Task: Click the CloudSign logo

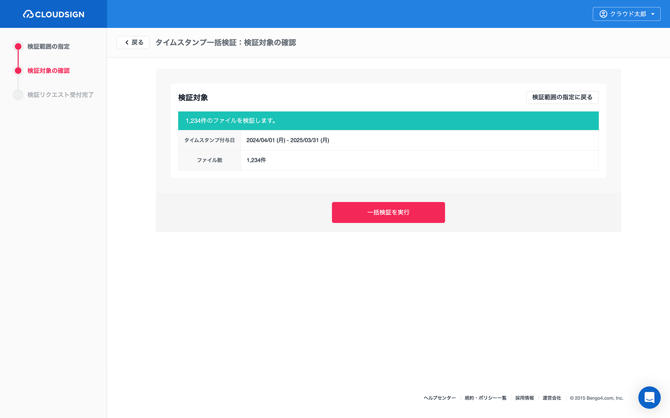Action: tap(53, 14)
